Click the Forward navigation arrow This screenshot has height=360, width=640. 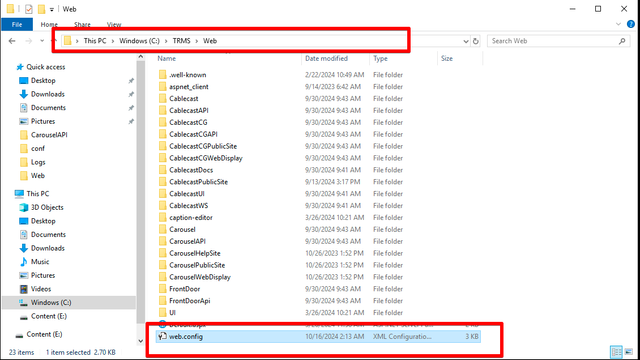[x=28, y=41]
